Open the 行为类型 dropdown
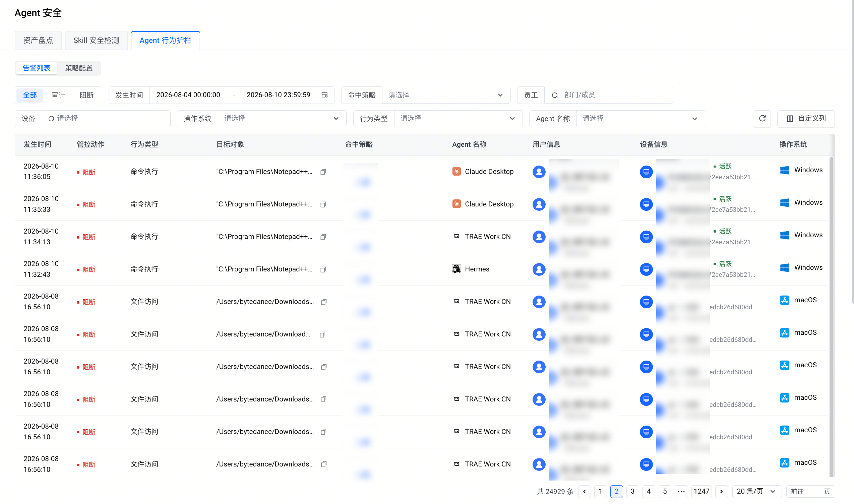854x504 pixels. point(458,119)
